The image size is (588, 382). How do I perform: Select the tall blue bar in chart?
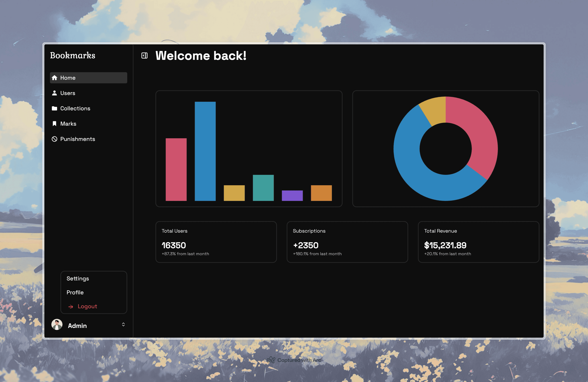click(x=205, y=151)
